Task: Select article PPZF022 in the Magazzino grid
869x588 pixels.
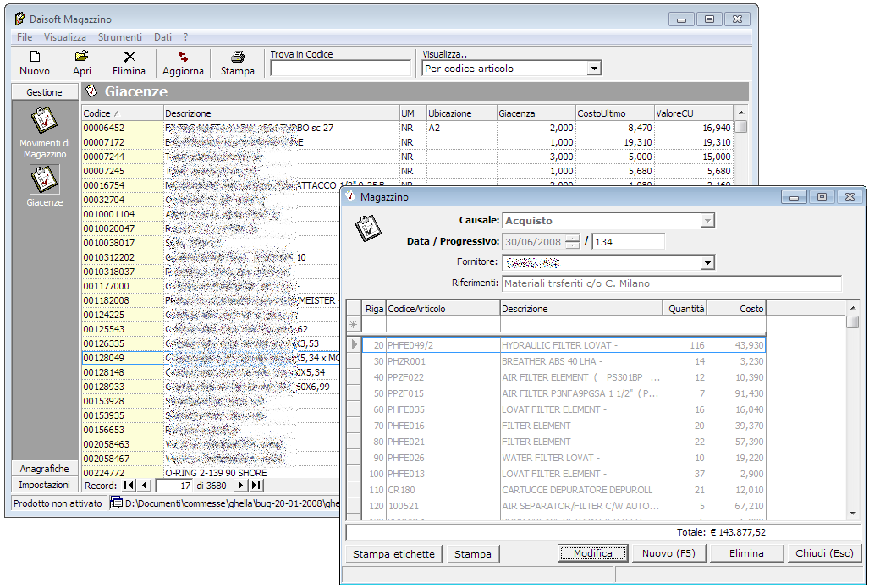Action: [443, 377]
